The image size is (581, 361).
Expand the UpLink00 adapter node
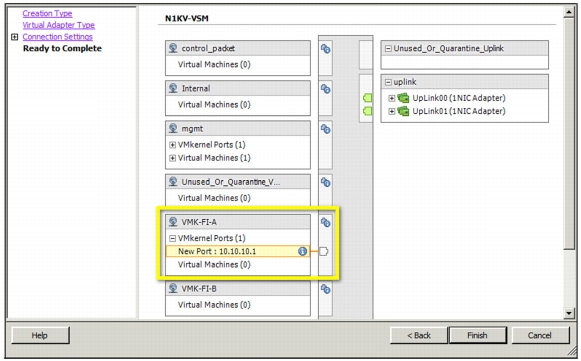tap(392, 98)
